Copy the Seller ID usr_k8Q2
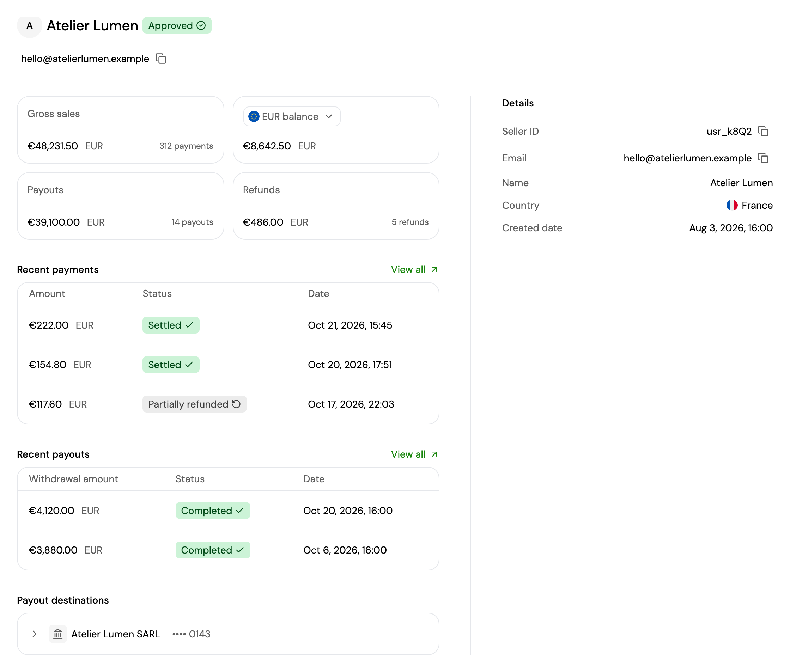This screenshot has height=672, width=790. (763, 131)
